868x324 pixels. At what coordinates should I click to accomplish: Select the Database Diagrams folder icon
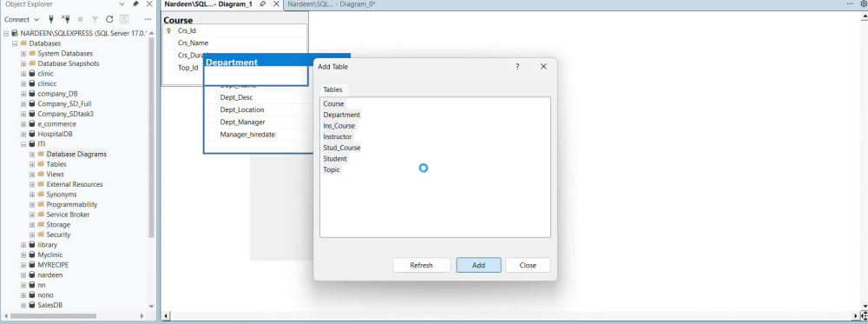[x=41, y=154]
